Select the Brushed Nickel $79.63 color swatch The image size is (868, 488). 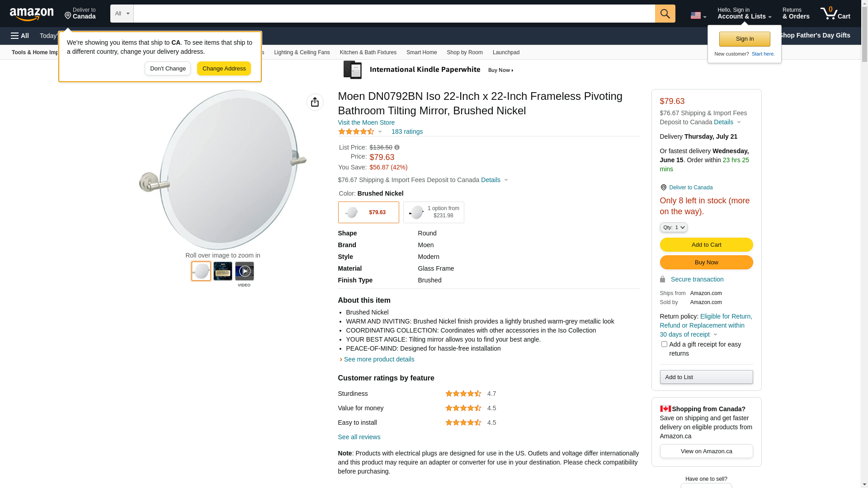(368, 212)
